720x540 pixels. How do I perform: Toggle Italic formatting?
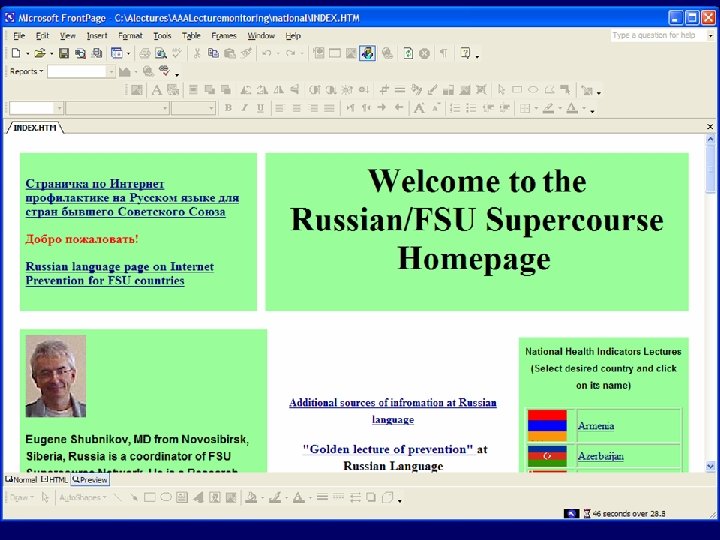click(x=244, y=108)
